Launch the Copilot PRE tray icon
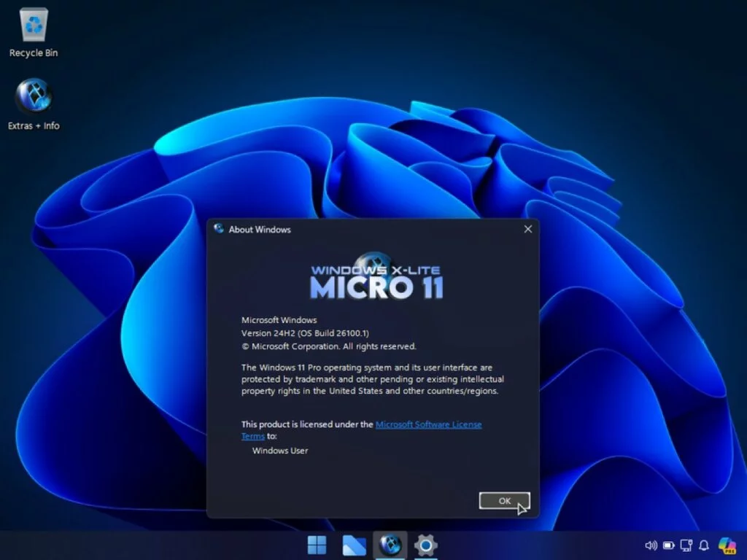This screenshot has width=747, height=560. click(x=727, y=545)
